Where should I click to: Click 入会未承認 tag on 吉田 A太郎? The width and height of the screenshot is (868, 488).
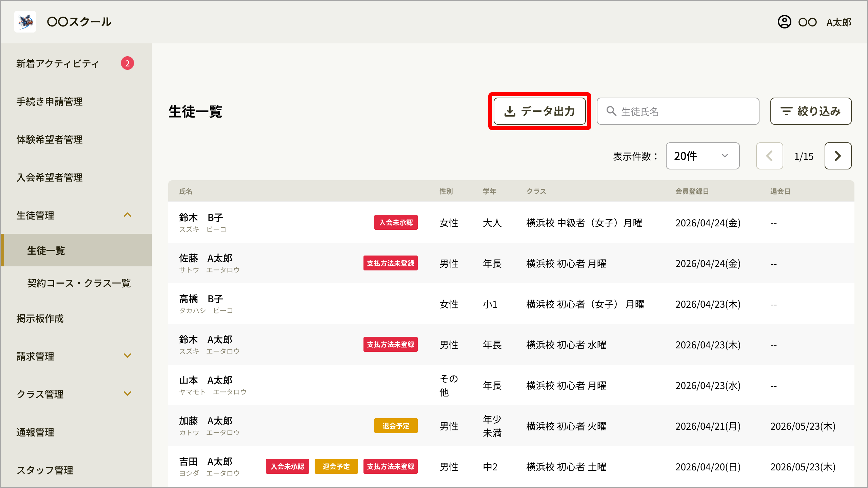tap(287, 466)
